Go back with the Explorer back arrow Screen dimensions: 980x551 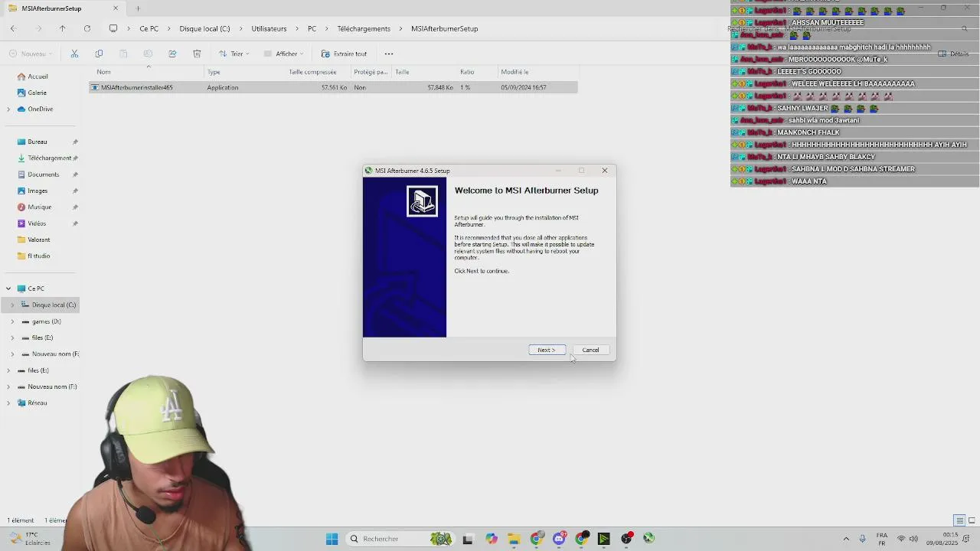point(13,28)
